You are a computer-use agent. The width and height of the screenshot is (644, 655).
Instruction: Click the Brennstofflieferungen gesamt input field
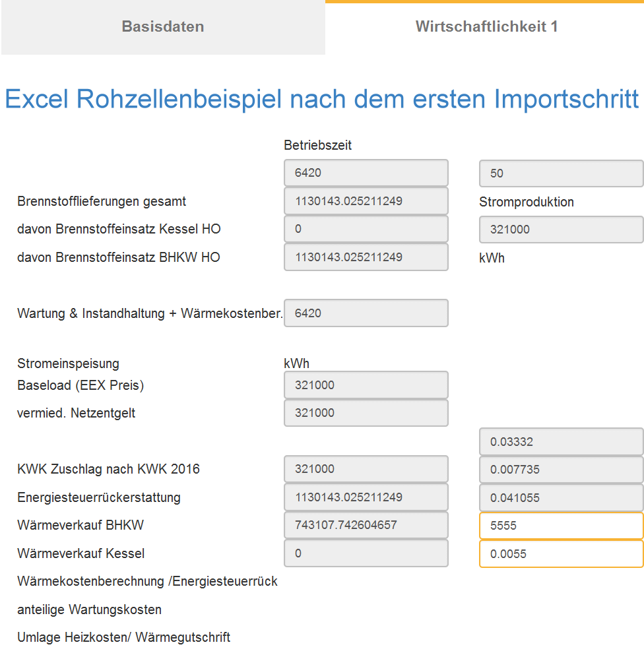(x=366, y=201)
